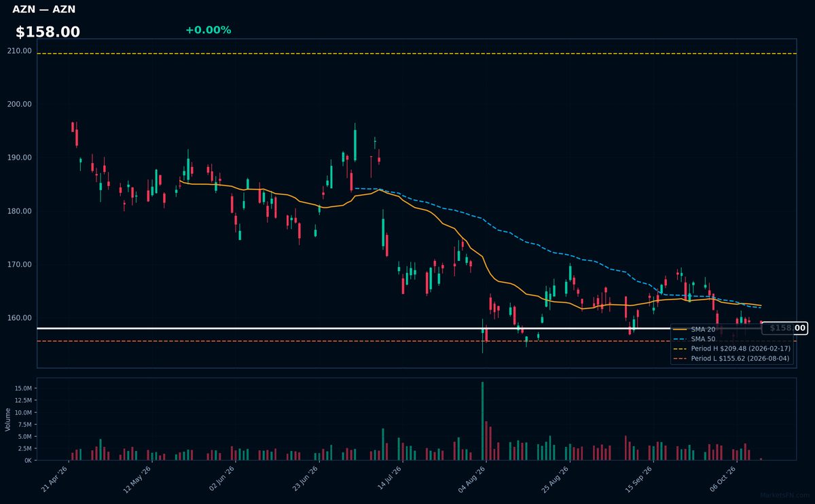815x504 pixels.
Task: Click the $158.00 current price tag on right
Action: (x=784, y=328)
